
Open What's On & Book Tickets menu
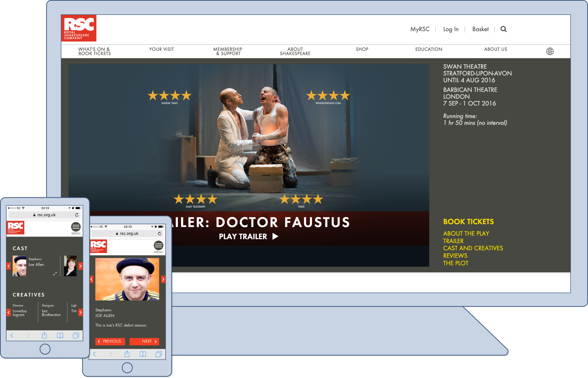(94, 51)
